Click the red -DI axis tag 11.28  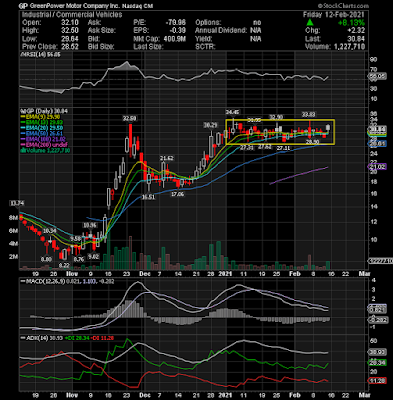coord(377,381)
